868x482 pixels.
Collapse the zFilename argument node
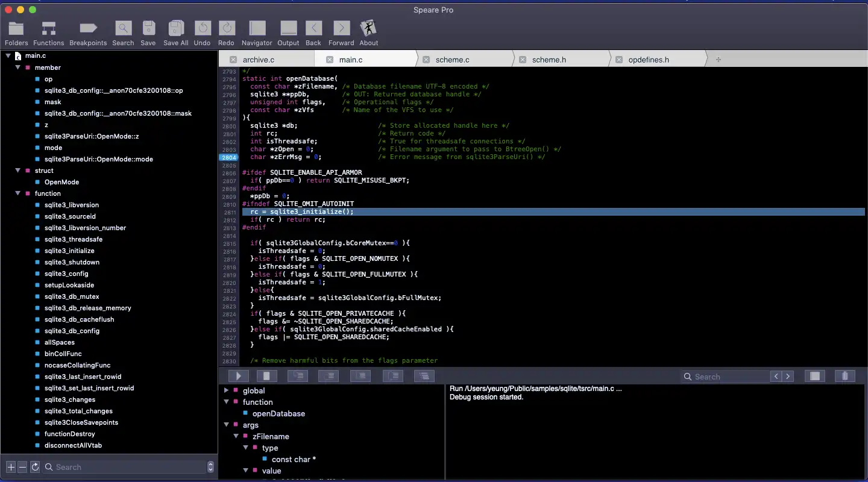pyautogui.click(x=236, y=436)
